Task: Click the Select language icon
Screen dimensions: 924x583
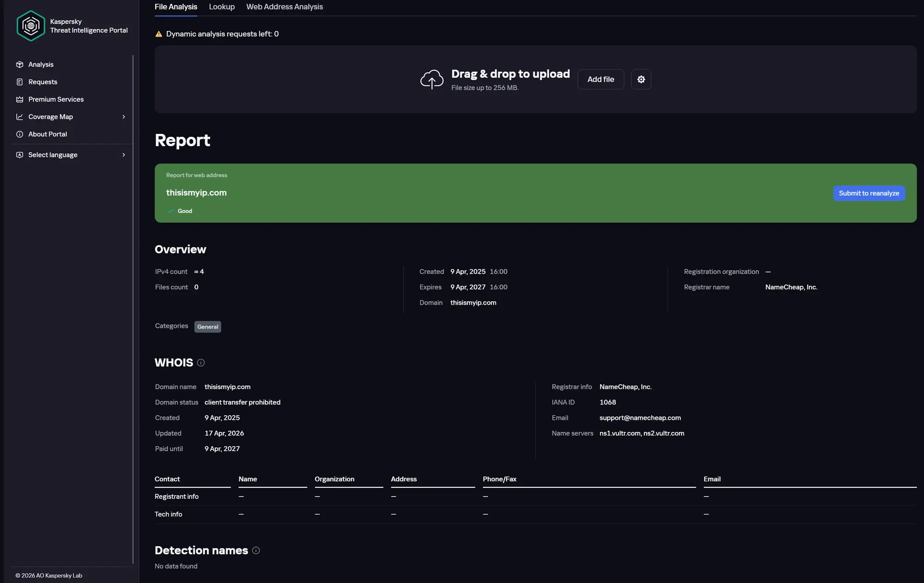Action: (19, 155)
